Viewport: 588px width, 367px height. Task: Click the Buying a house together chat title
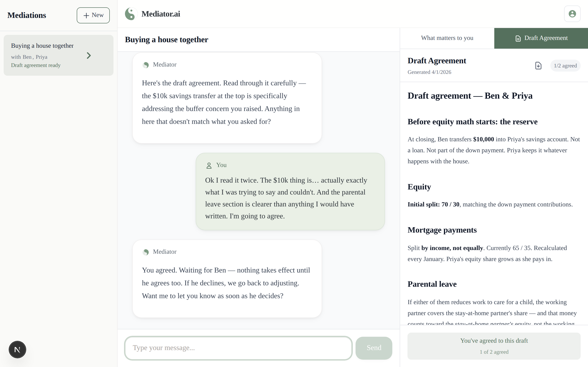tap(167, 39)
